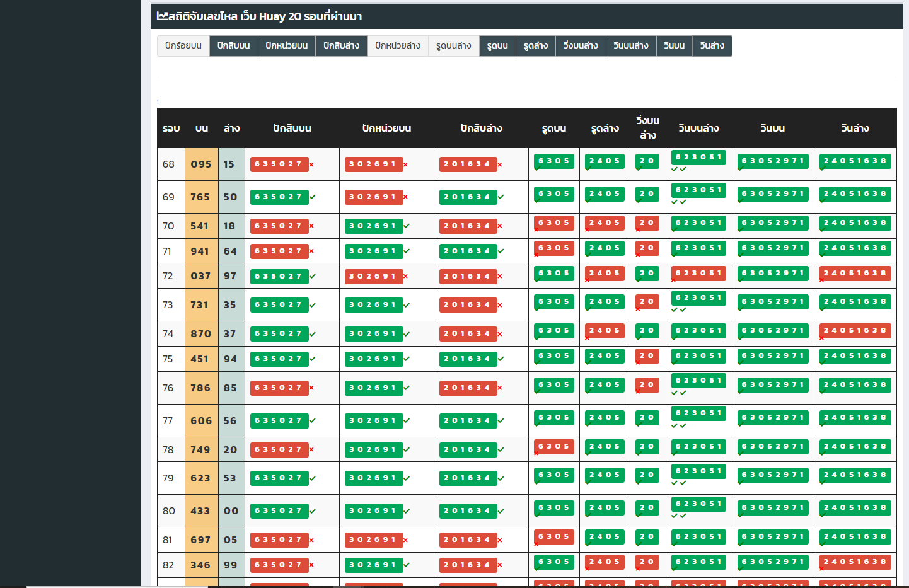
Task: Click red 2405 badge in round 74
Action: (605, 330)
